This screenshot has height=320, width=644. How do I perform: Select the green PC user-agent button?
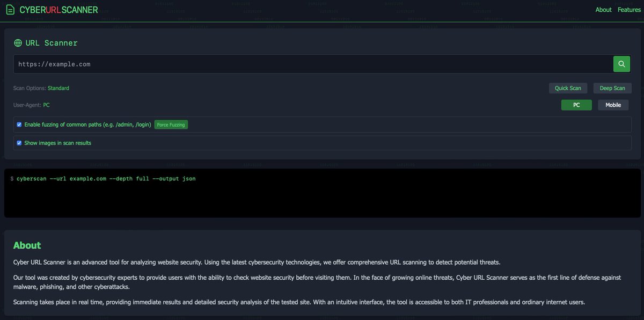(576, 105)
